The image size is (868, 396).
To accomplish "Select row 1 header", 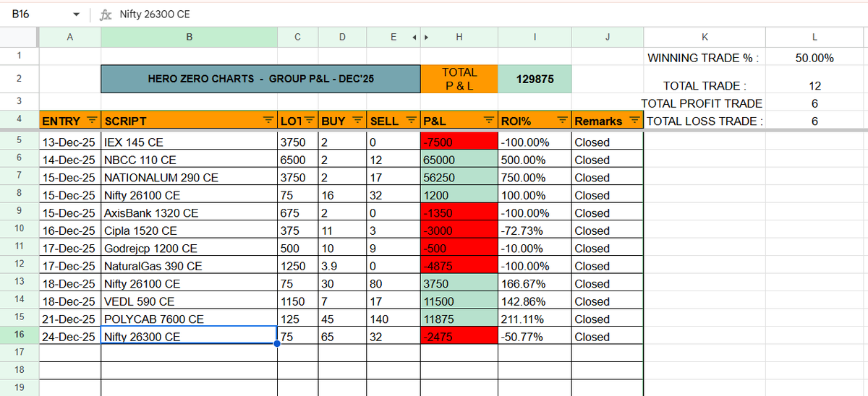I will [20, 56].
